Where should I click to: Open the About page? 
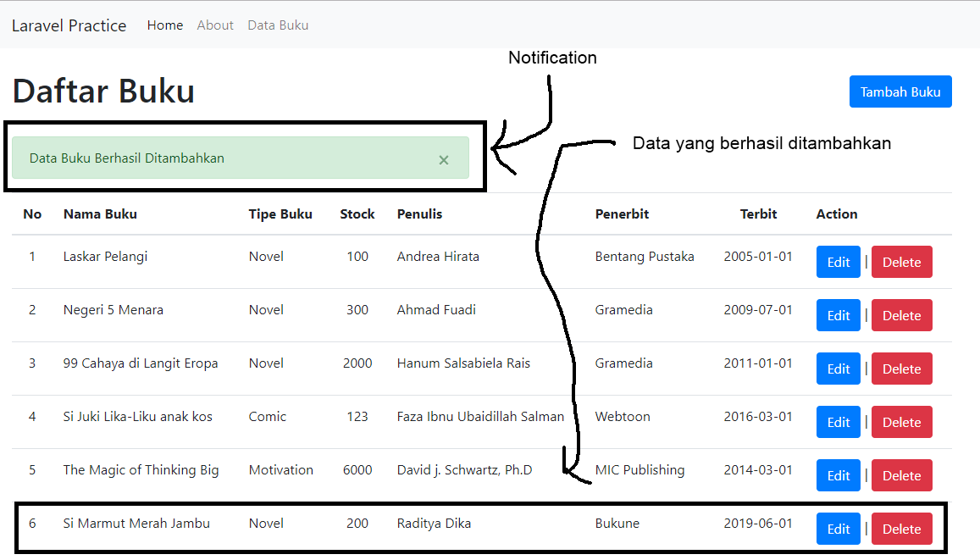pos(215,25)
